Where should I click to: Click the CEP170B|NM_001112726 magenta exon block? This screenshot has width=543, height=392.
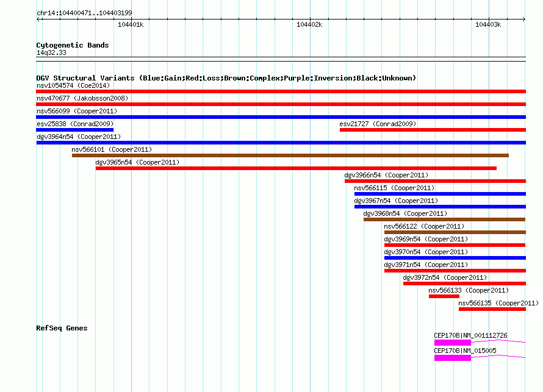(x=453, y=343)
